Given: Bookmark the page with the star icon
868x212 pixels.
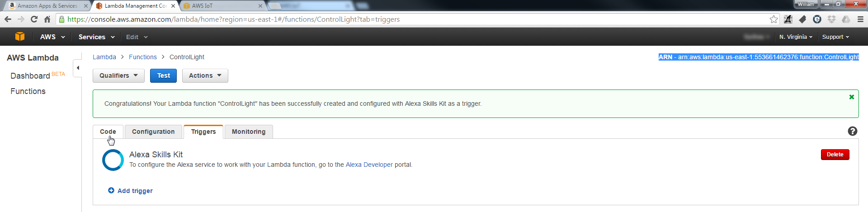Looking at the screenshot, I should 774,19.
